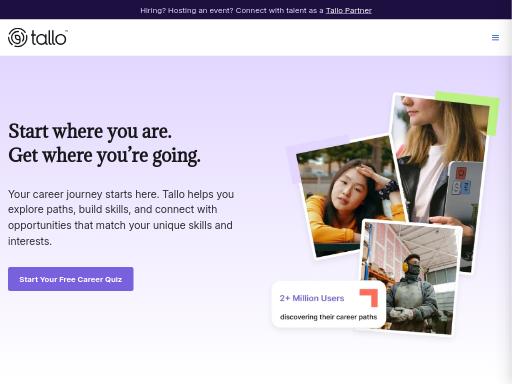Click the 'Hiring? Hosting an event?' banner text
Image resolution: width=512 pixels, height=384 pixels.
tap(256, 11)
